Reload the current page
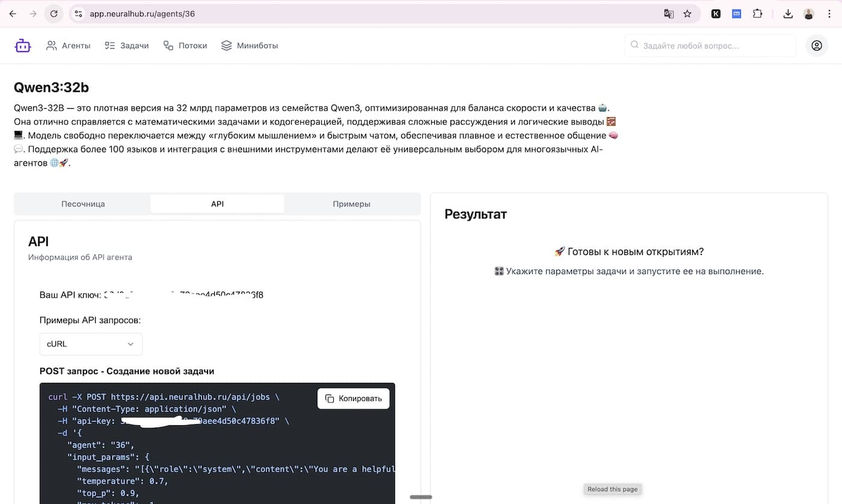Screen dimensions: 842x504 click(54, 14)
